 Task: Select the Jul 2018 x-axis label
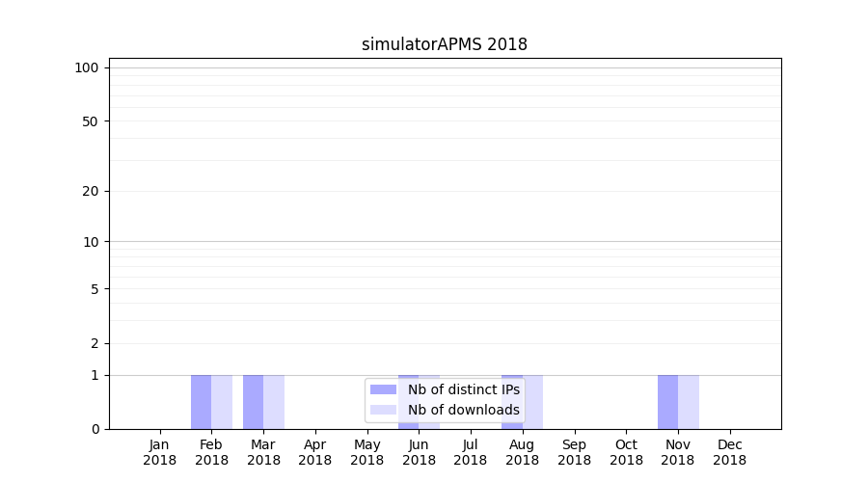pyautogui.click(x=471, y=452)
